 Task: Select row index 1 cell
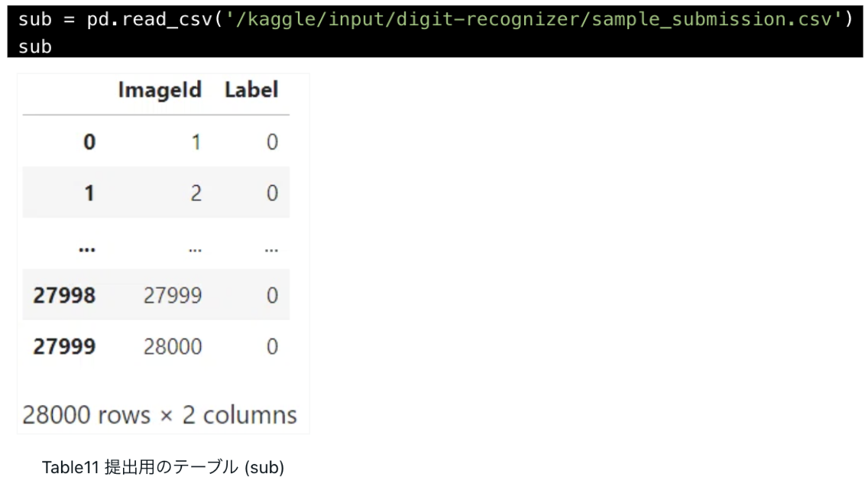coord(89,193)
